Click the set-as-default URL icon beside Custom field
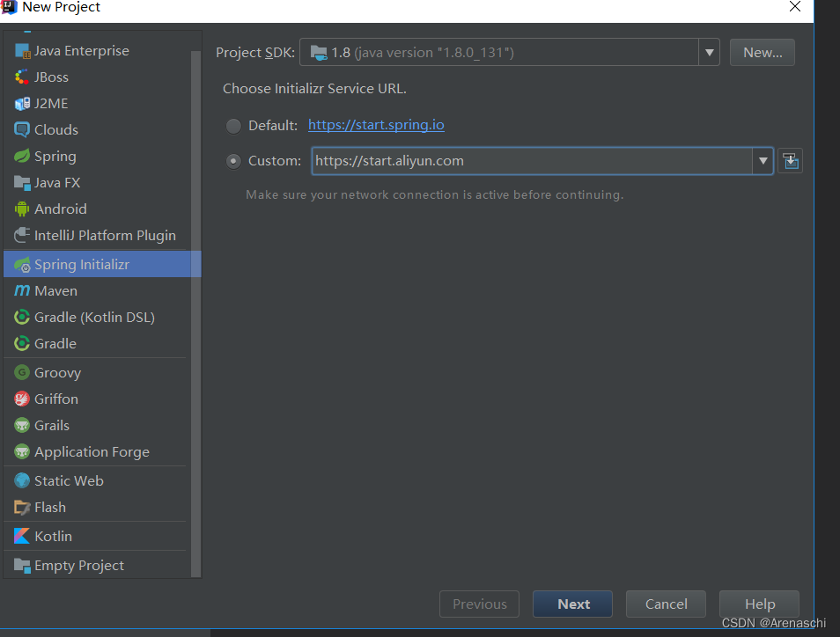 [x=789, y=160]
